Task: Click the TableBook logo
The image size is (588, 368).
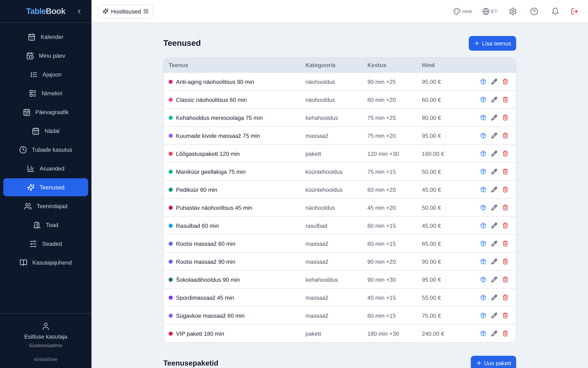Action: click(x=46, y=11)
